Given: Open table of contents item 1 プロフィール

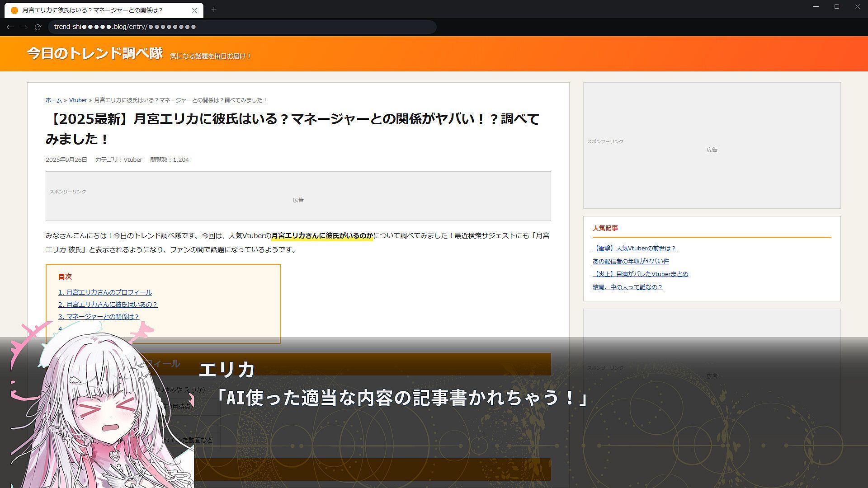Looking at the screenshot, I should [105, 292].
